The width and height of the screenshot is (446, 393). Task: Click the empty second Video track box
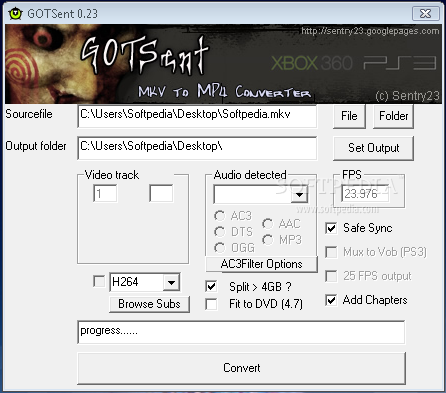coord(161,194)
